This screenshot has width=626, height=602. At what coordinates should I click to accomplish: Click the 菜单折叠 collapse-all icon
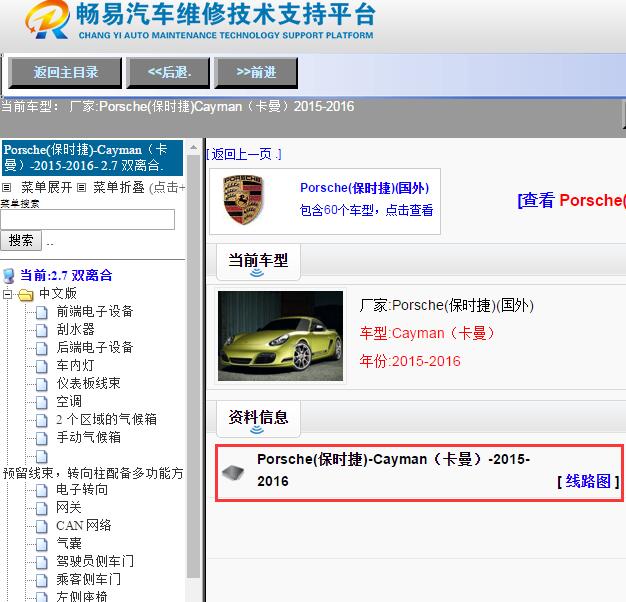(81, 187)
